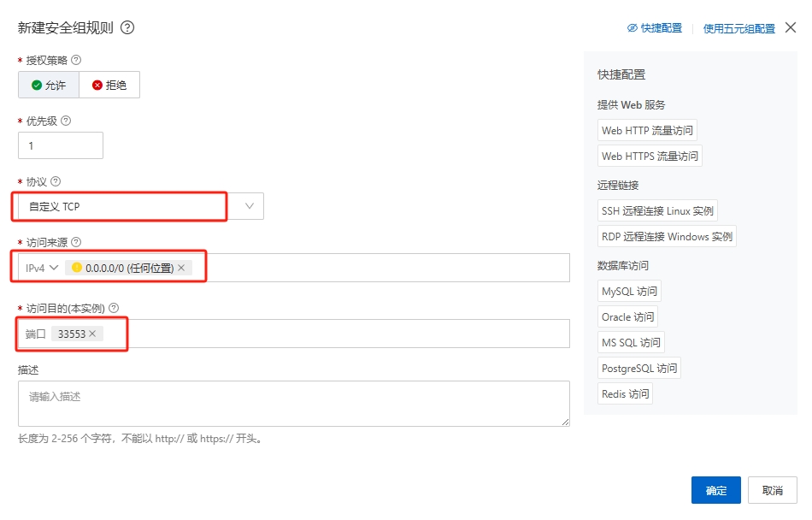
Task: Switch to 使用五元组配置 mode
Action: click(738, 28)
